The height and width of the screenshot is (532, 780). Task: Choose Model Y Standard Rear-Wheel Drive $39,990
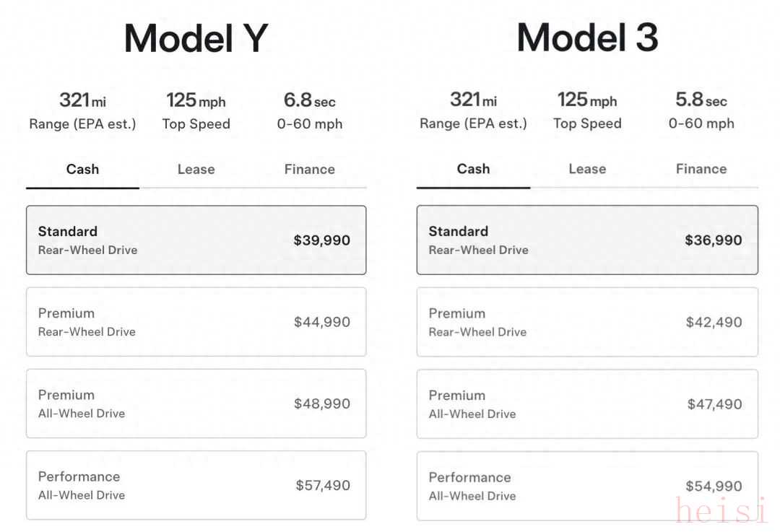[x=196, y=240]
